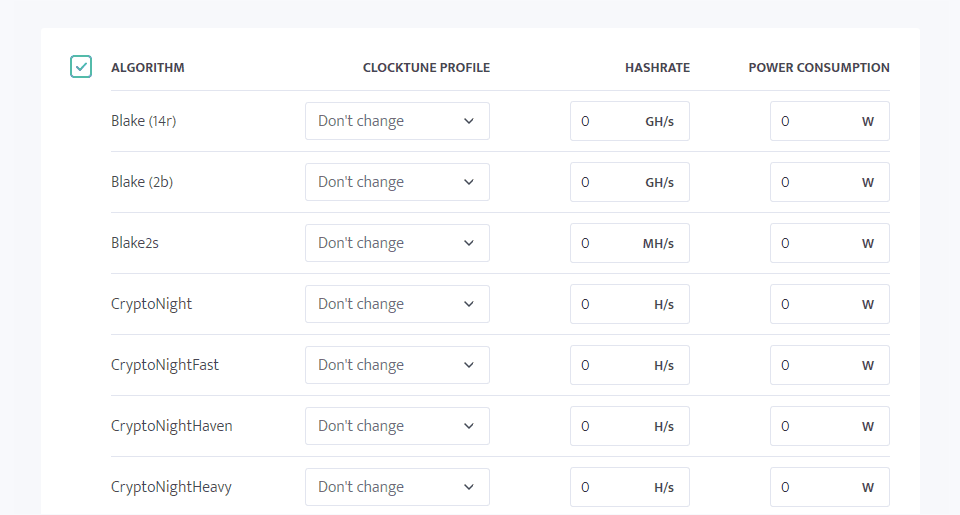Focus Blake (2b) power consumption input

tap(815, 182)
